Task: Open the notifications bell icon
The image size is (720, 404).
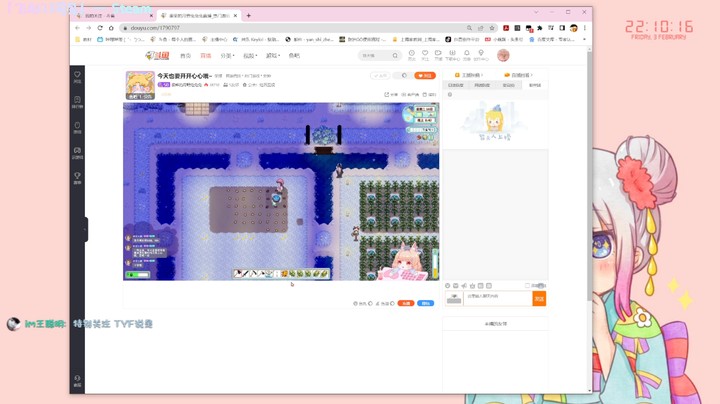Action: (x=467, y=55)
